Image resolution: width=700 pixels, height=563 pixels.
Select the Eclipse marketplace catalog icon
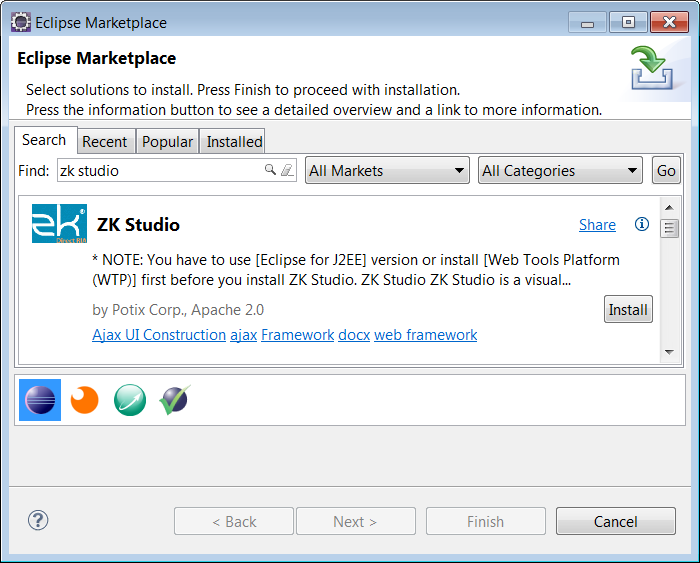point(40,400)
